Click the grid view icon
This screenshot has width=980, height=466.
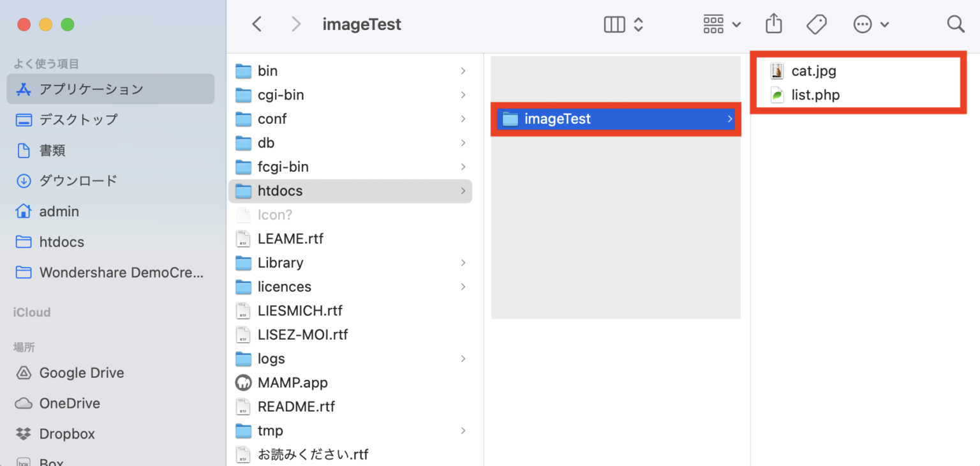click(x=713, y=24)
